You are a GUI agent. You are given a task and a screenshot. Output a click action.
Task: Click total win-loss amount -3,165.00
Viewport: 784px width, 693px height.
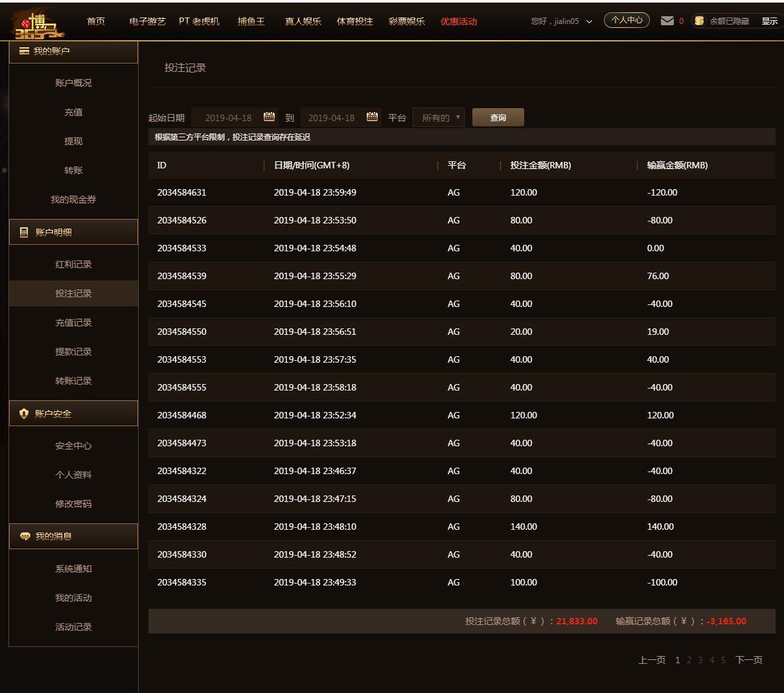click(x=726, y=621)
